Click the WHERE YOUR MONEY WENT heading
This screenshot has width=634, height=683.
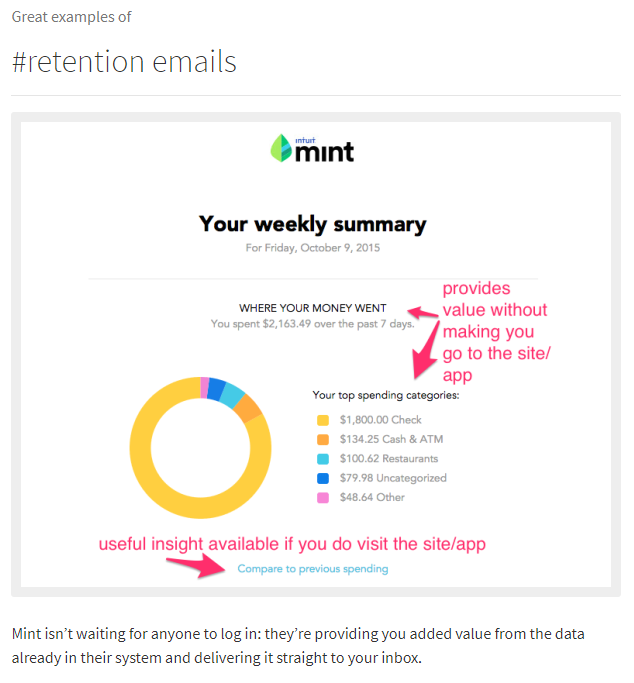point(313,308)
